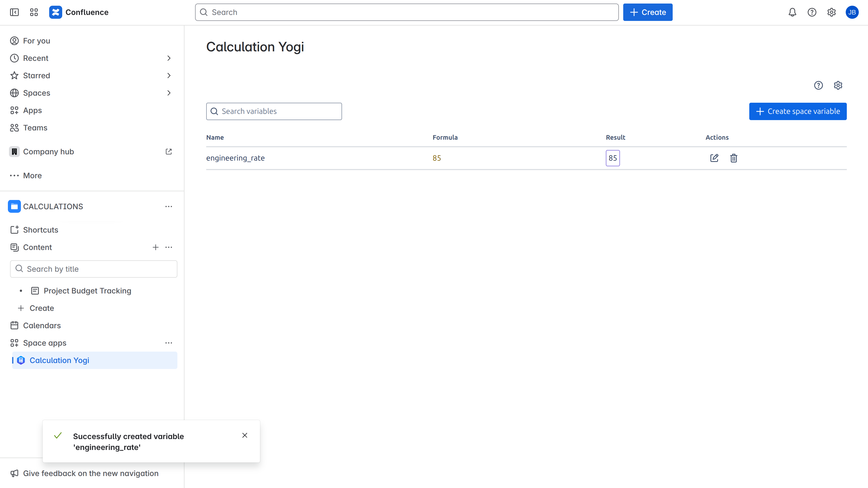
Task: Open Calculation Yogi settings gear
Action: [838, 85]
